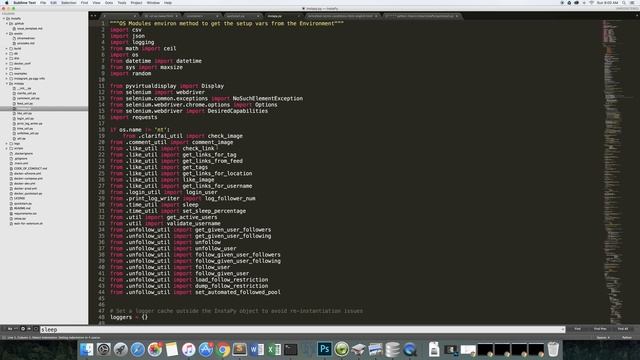Click the tab navigation arrows
Image resolution: width=640 pixels, height=360 pixels.
point(93,16)
